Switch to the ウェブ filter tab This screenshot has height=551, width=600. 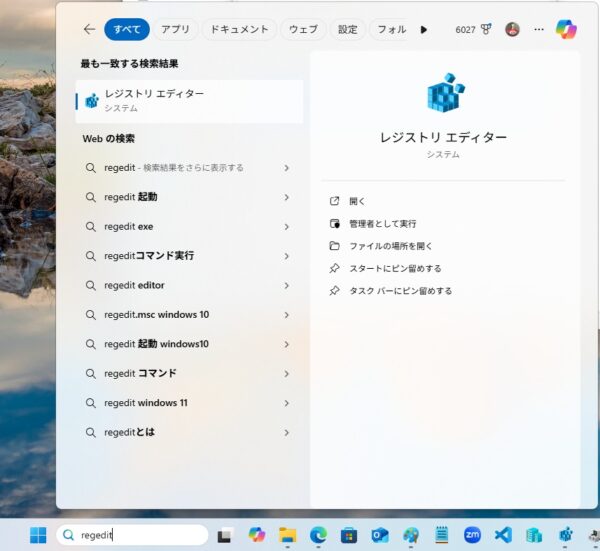click(303, 29)
